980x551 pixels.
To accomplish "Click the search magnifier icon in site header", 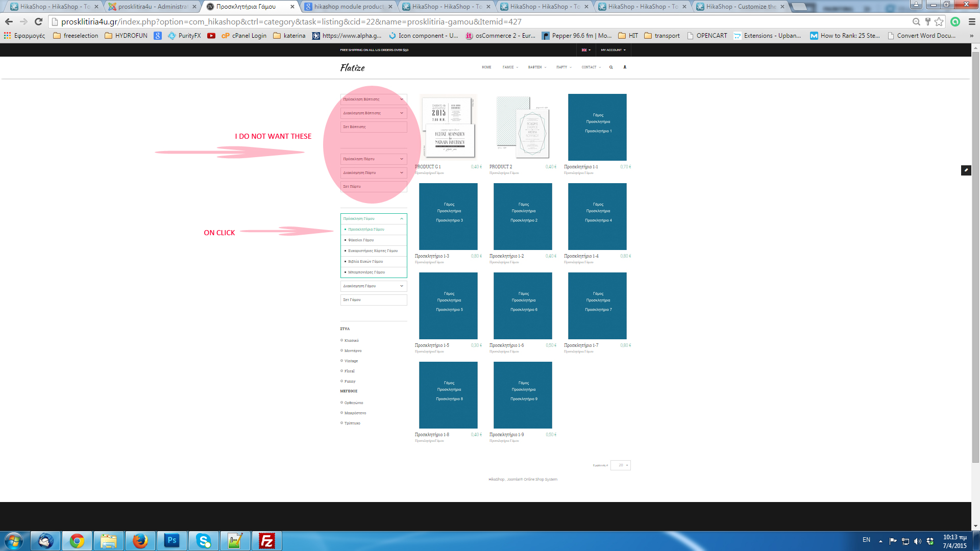I will pos(611,67).
